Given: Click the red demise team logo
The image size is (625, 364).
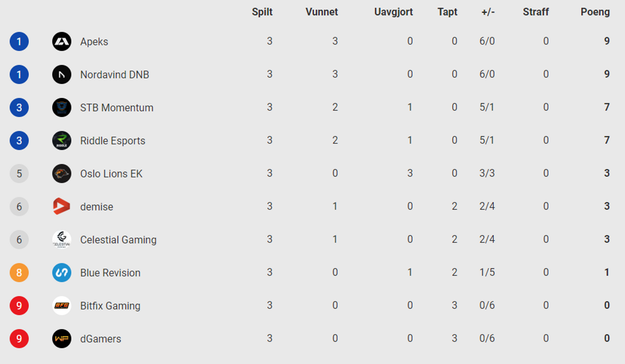Looking at the screenshot, I should click(62, 207).
